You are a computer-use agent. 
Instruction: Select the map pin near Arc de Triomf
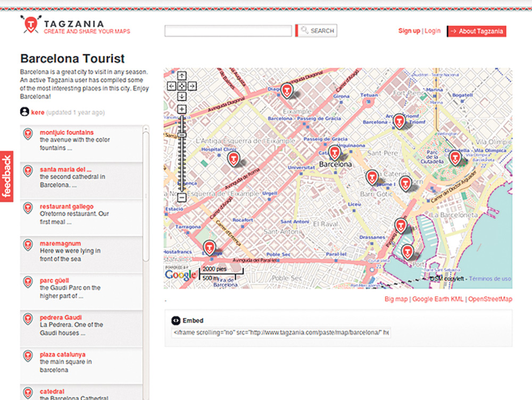[399, 120]
